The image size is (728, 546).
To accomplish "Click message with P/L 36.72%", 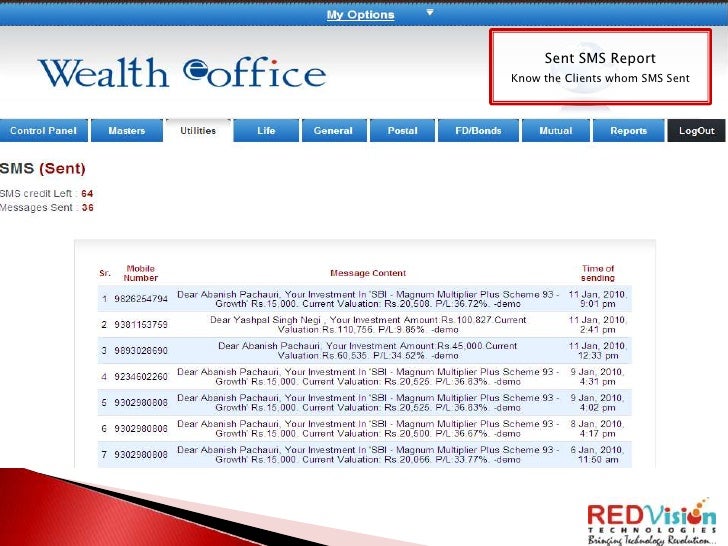I will (x=368, y=299).
